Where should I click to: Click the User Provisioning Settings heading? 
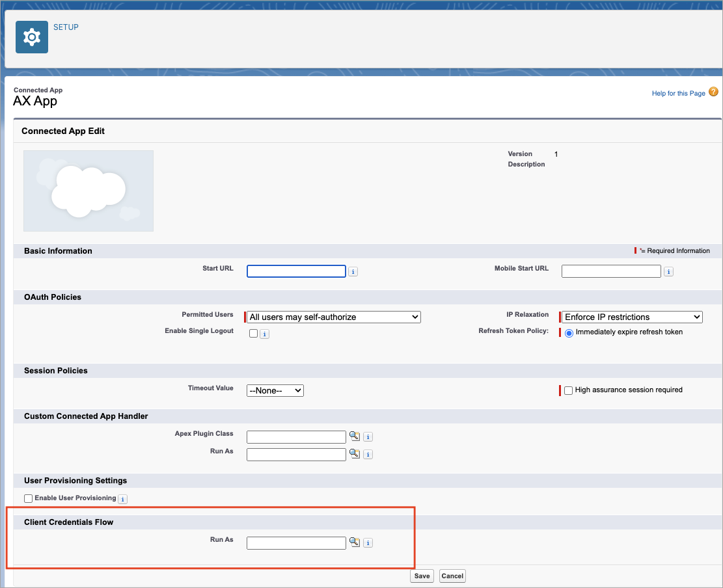point(75,480)
